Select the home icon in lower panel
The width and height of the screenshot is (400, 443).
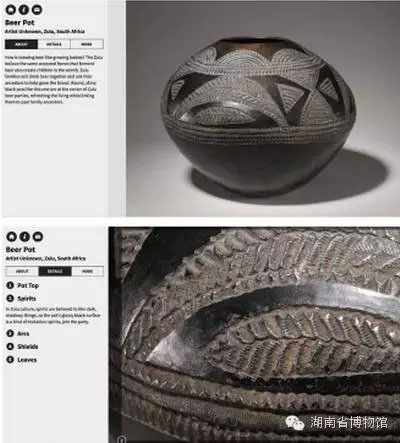[11, 236]
